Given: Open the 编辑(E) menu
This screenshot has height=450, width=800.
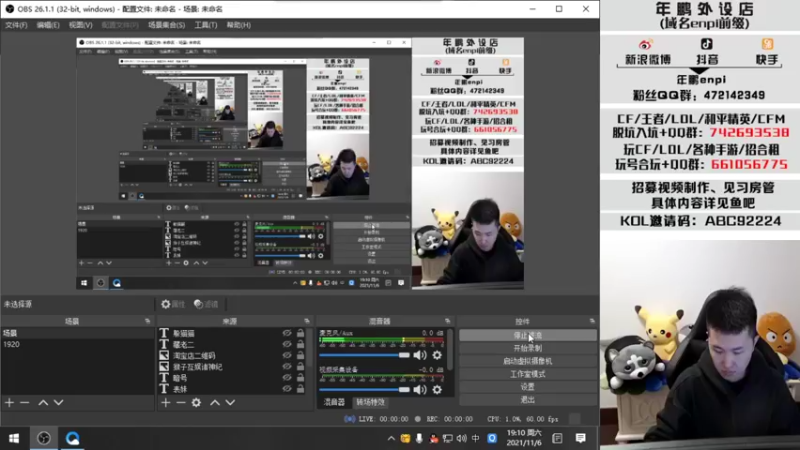Looking at the screenshot, I should pos(47,25).
